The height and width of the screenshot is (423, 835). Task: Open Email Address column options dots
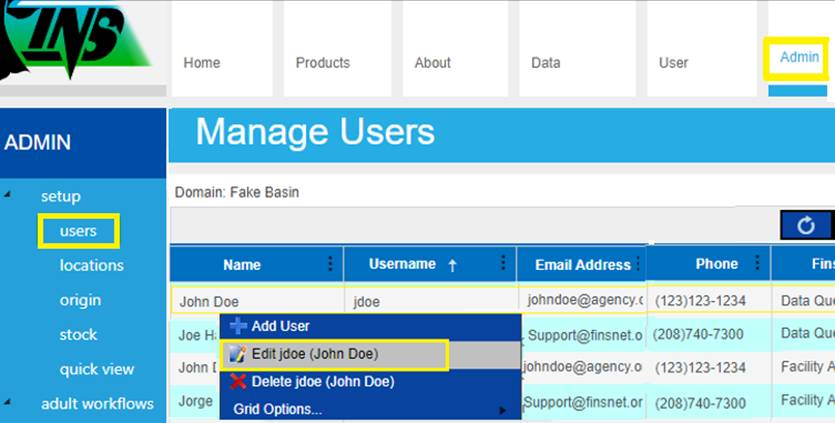click(638, 264)
